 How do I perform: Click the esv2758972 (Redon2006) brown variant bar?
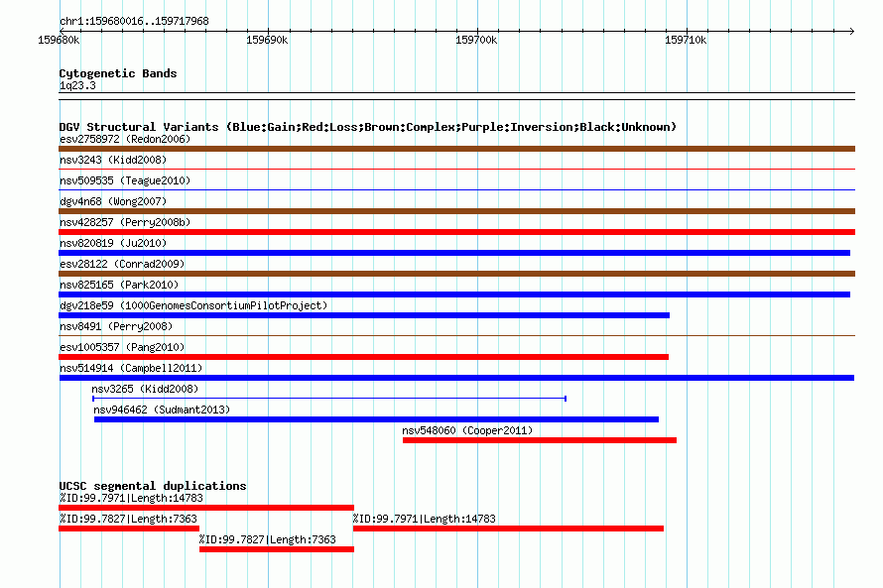[x=456, y=149]
